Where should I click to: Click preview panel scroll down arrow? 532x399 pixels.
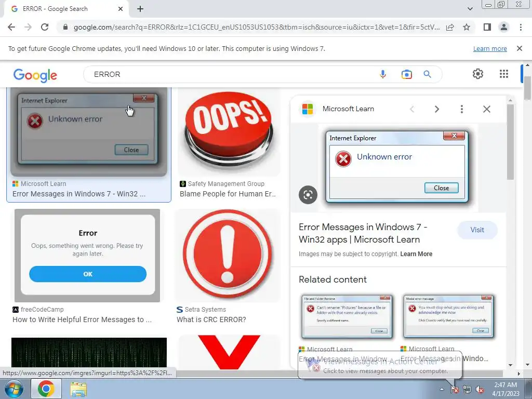(510, 365)
